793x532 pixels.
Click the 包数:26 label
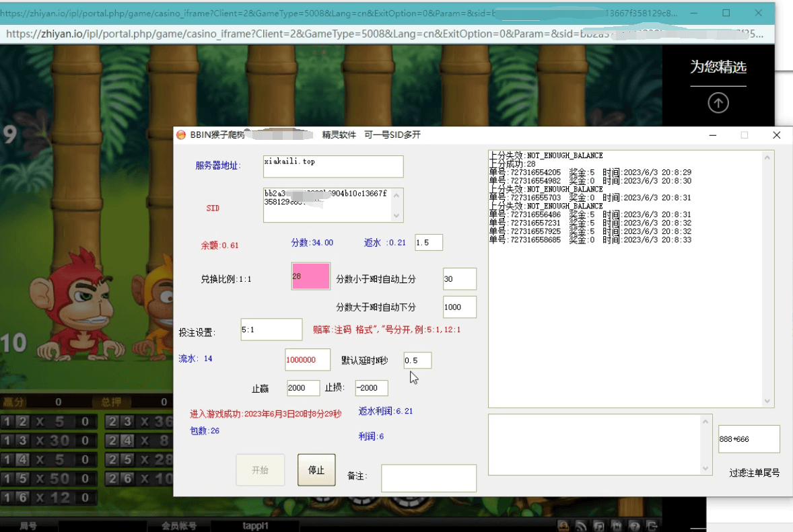click(205, 430)
